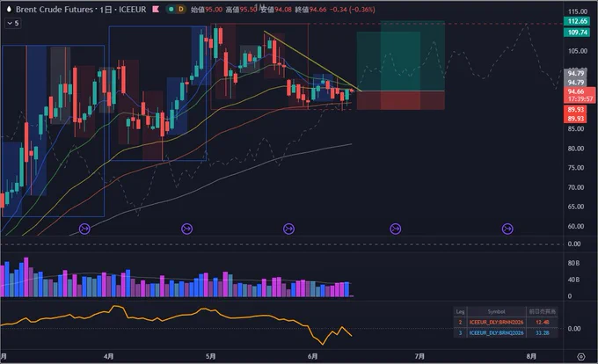Viewport: 598px width, 364px height.
Task: Select the red stop-loss zone of the long position
Action: 400,100
